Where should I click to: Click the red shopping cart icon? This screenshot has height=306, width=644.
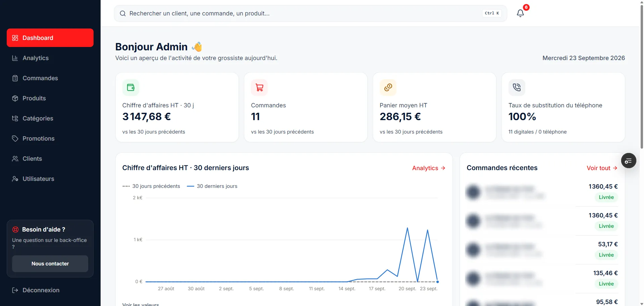[x=259, y=88]
